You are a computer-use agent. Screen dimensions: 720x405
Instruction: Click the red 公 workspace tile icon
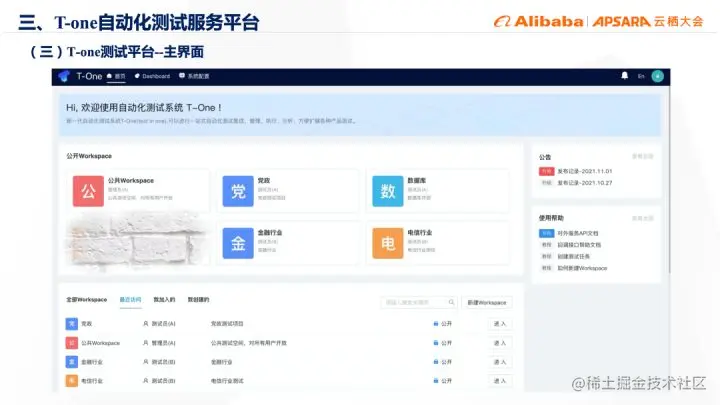pyautogui.click(x=88, y=191)
